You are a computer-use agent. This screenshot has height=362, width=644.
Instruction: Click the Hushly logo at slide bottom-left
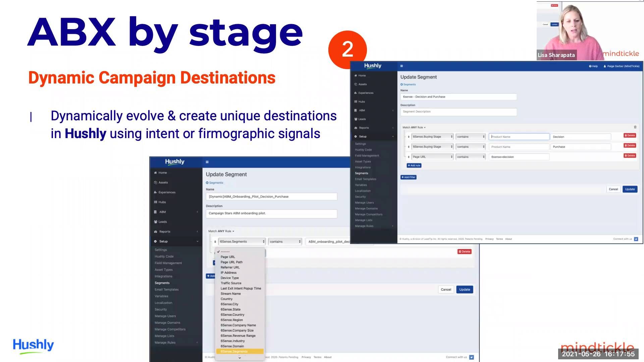(x=33, y=345)
